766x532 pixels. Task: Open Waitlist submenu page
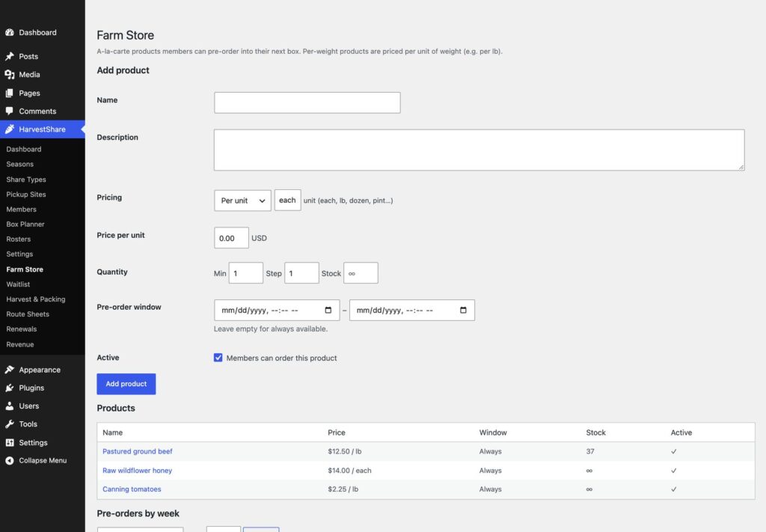pos(18,284)
